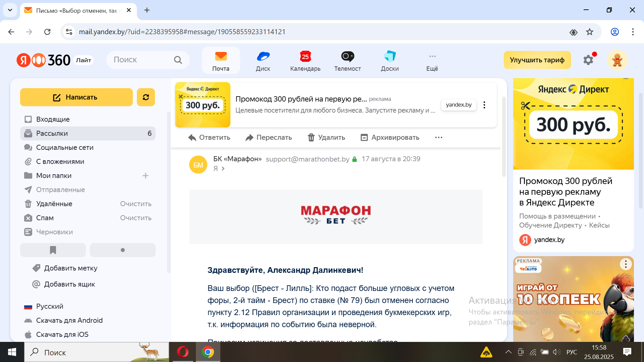
Task: Click the Марафон Бет logo image
Action: 336,215
